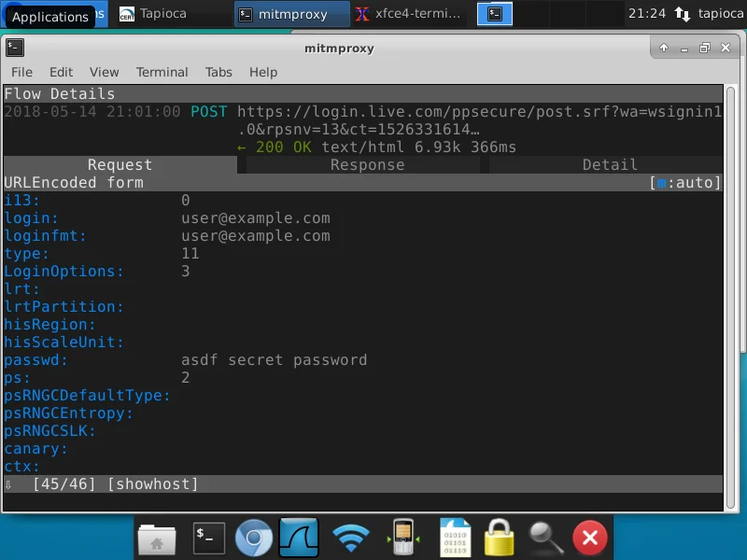The image size is (747, 560).
Task: Open the Applications menu button
Action: coord(49,16)
